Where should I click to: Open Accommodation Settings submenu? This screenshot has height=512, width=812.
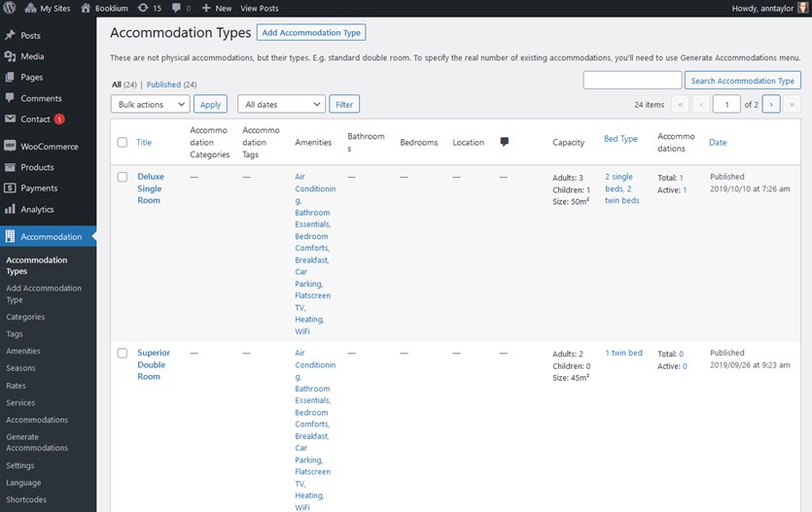click(x=20, y=465)
